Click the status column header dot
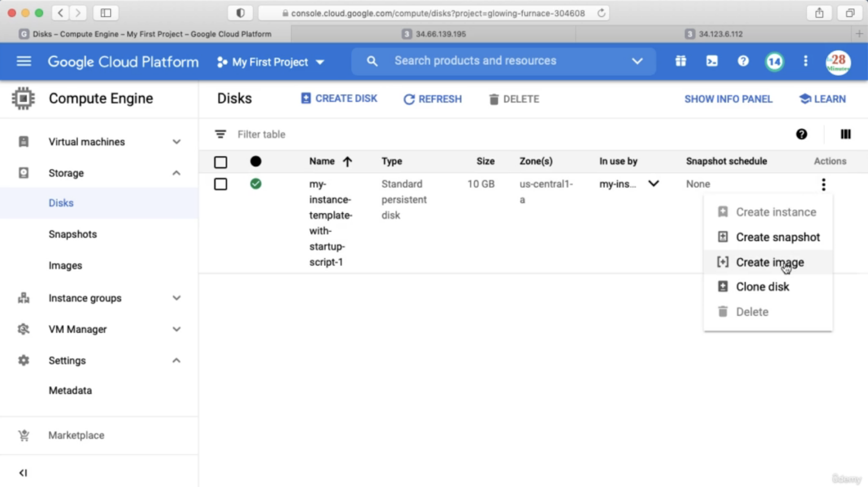The image size is (868, 487). 256,162
